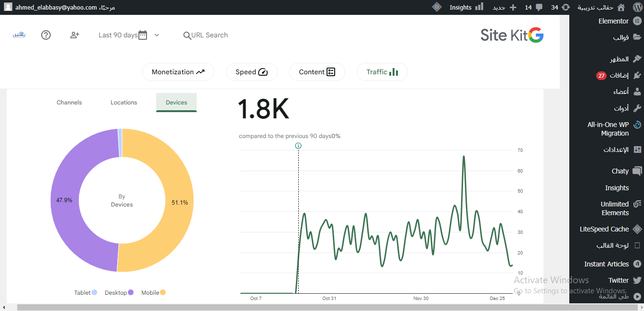Click the إضافات plugin icon
644x311 pixels.
click(637, 75)
